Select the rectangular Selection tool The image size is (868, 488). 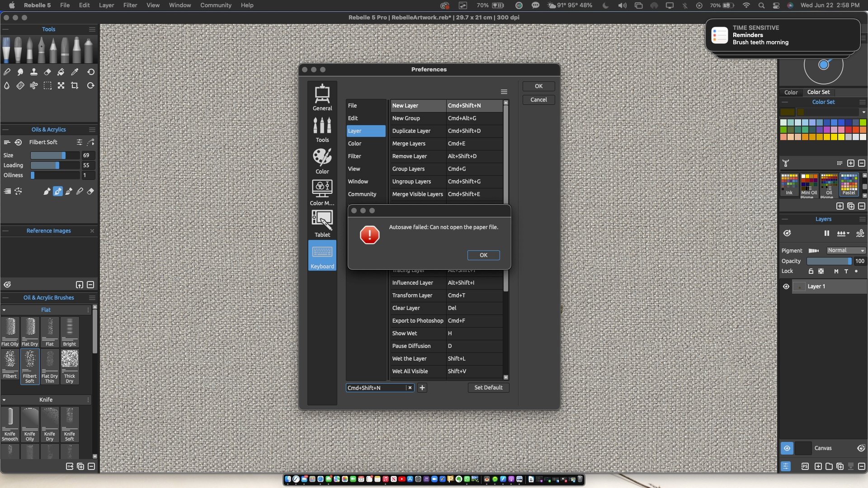point(47,85)
